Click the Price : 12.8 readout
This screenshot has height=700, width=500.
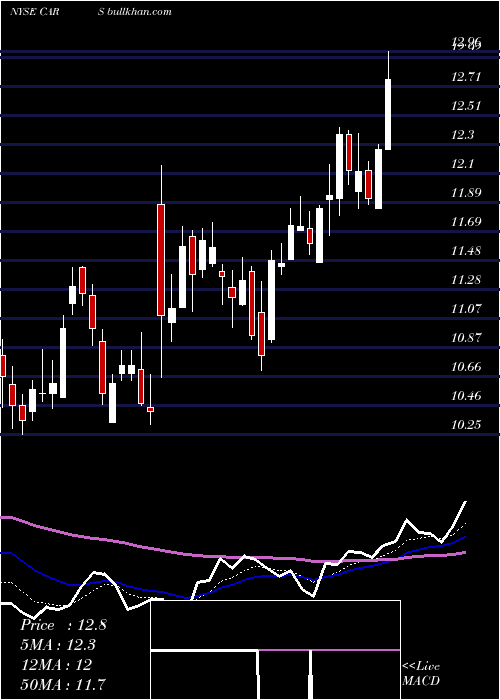click(x=63, y=625)
